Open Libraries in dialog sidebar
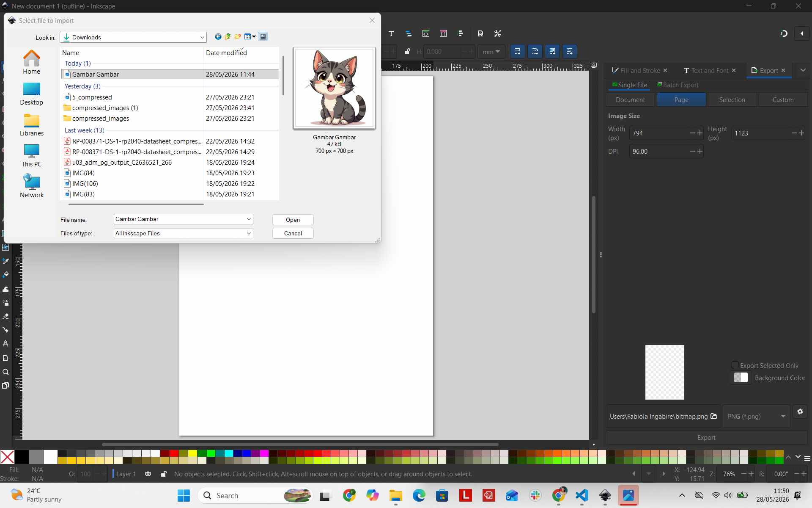Image resolution: width=812 pixels, height=508 pixels. pos(32,124)
